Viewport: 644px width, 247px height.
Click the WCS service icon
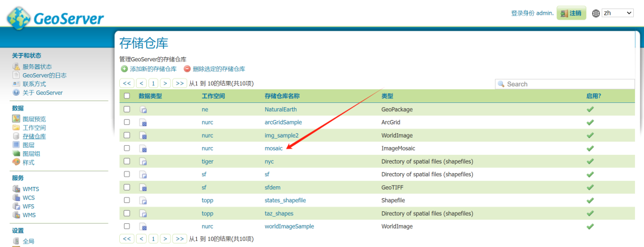[16, 198]
